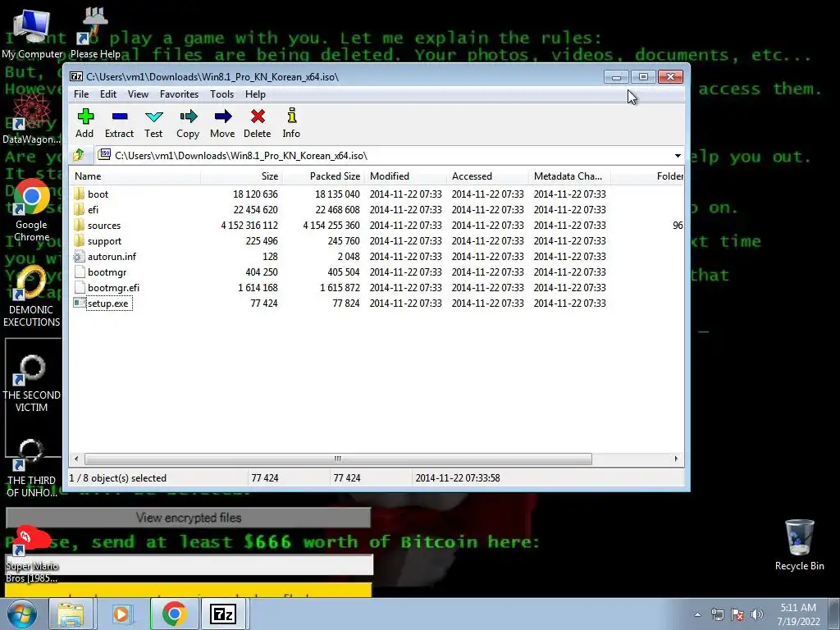Open the Edit menu

tap(108, 94)
